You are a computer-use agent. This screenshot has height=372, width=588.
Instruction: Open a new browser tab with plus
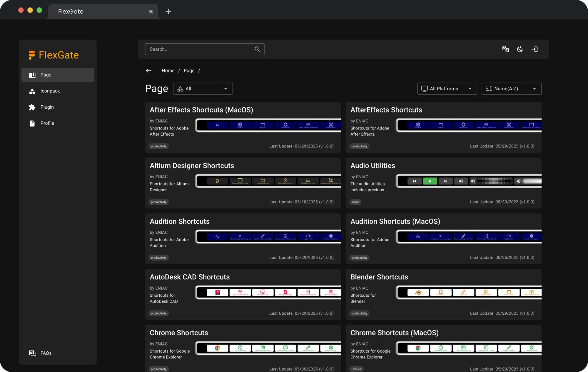coord(168,11)
